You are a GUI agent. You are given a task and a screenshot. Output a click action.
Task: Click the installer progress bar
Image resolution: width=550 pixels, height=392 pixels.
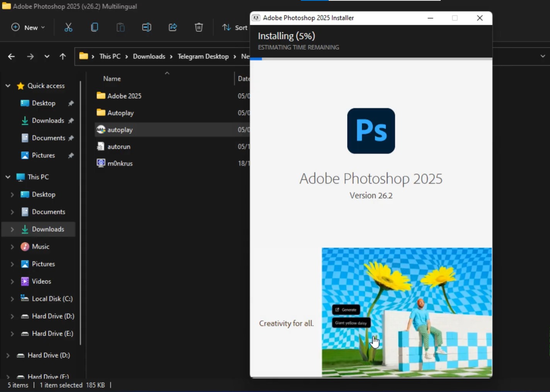pos(371,59)
